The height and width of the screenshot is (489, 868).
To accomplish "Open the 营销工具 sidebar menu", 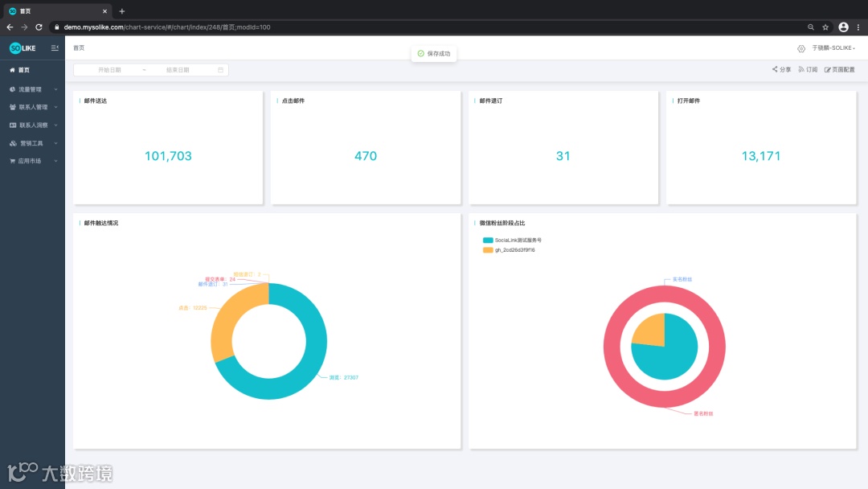I will point(32,143).
